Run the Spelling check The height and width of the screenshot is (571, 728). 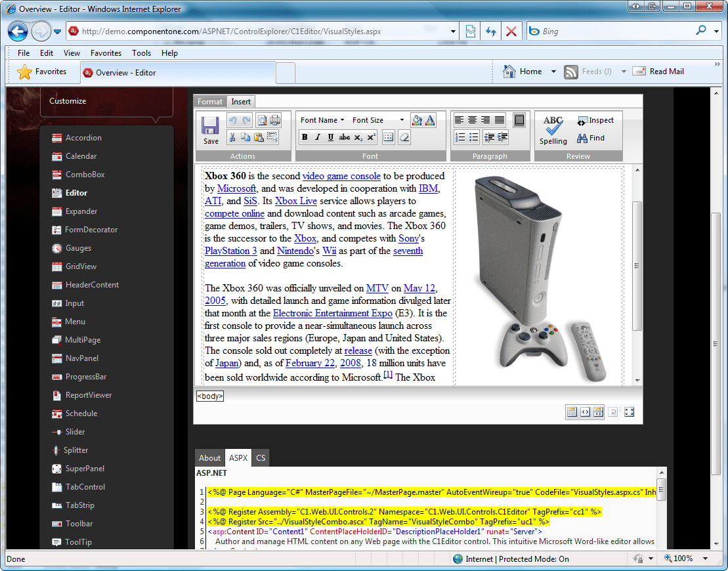[x=553, y=131]
